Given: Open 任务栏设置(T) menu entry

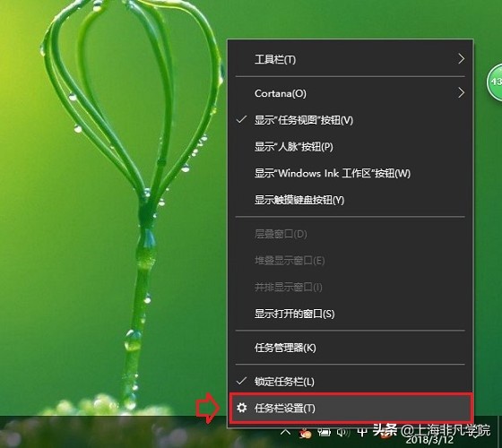Looking at the screenshot, I should (x=351, y=408).
